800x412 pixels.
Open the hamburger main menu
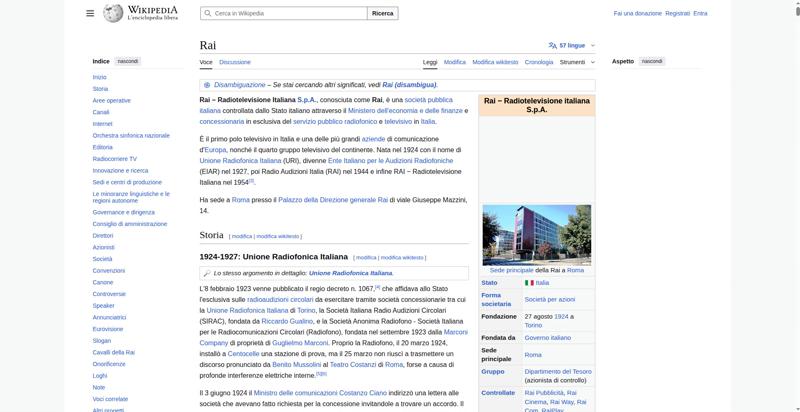click(90, 13)
